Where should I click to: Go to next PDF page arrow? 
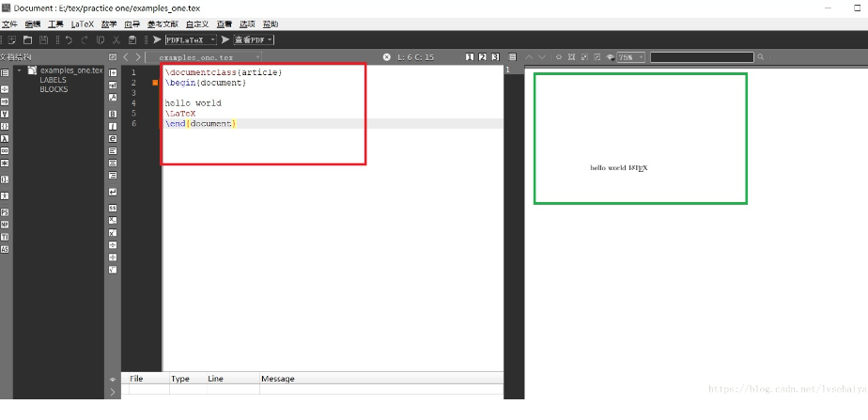point(542,57)
